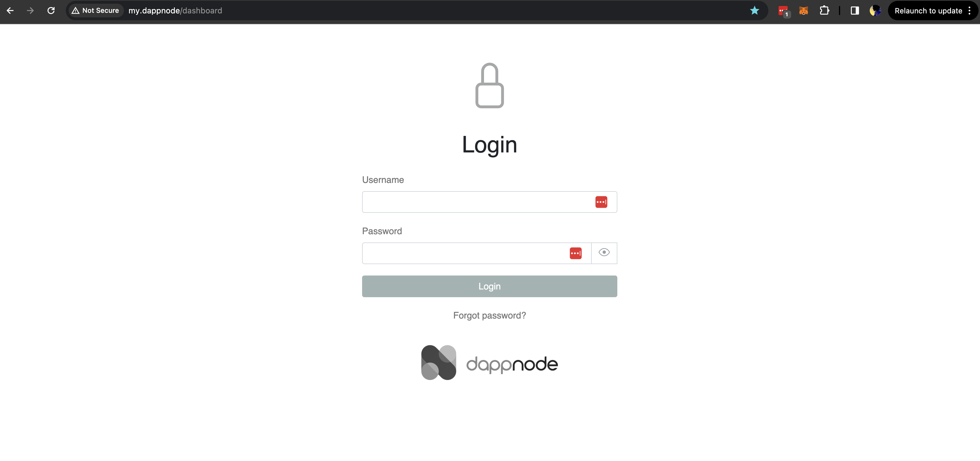
Task: Toggle password visibility with eye icon
Action: (603, 252)
